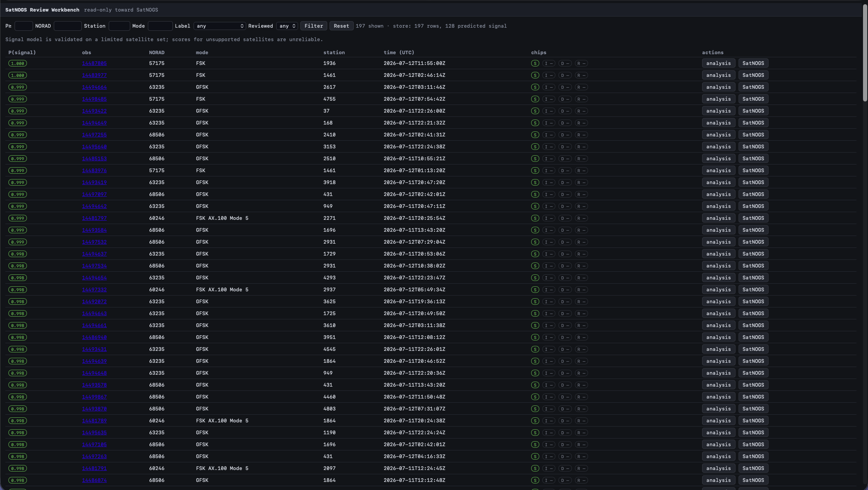Image resolution: width=868 pixels, height=490 pixels.
Task: Click timestamp 2026-07-12T05:49:34Z
Action: coord(414,290)
